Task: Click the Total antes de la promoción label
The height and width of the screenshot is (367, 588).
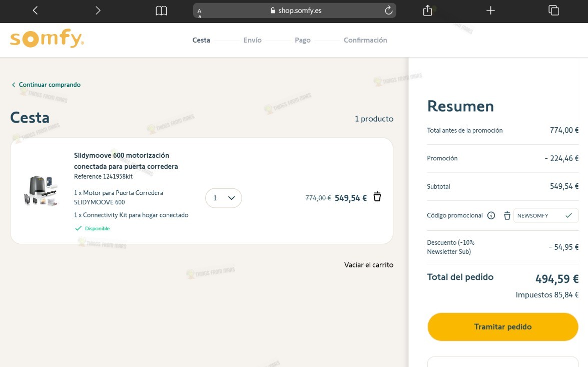Action: point(464,130)
